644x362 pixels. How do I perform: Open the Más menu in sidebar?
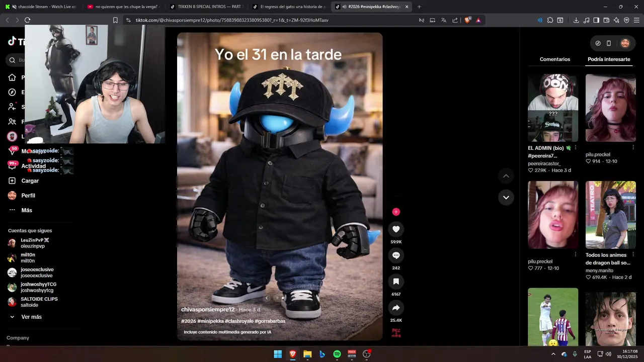pyautogui.click(x=20, y=210)
